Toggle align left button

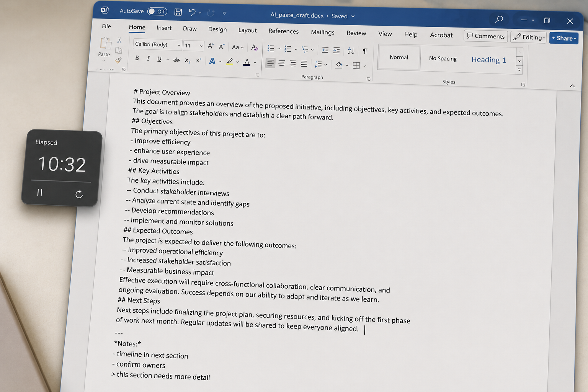(270, 63)
